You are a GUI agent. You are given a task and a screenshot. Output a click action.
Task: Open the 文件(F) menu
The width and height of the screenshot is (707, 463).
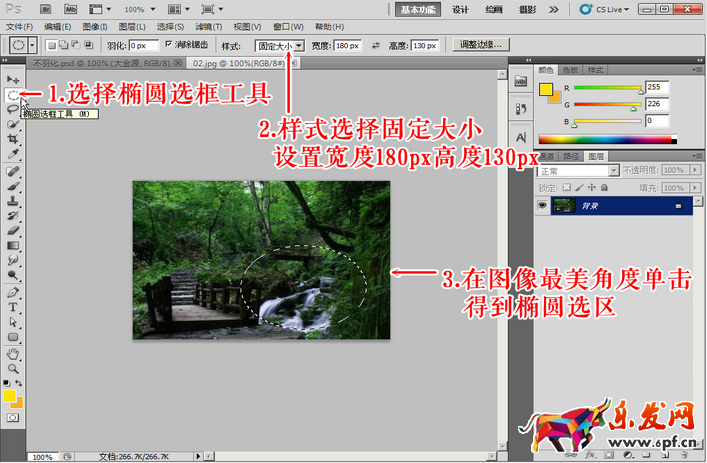coord(19,27)
